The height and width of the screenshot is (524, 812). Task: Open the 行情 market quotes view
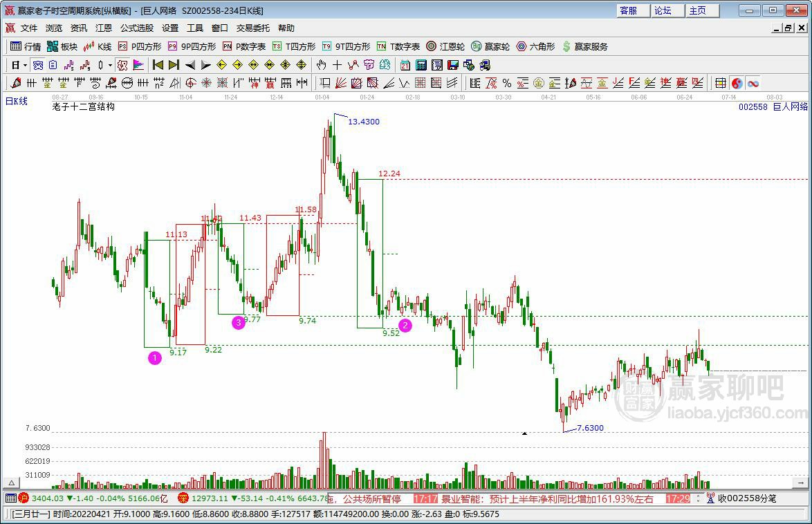26,46
